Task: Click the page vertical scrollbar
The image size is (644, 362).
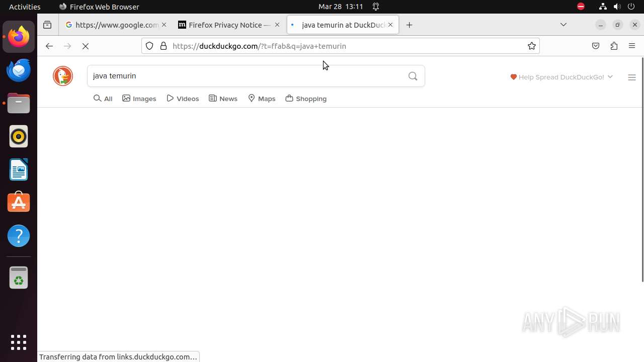Action: click(x=642, y=169)
